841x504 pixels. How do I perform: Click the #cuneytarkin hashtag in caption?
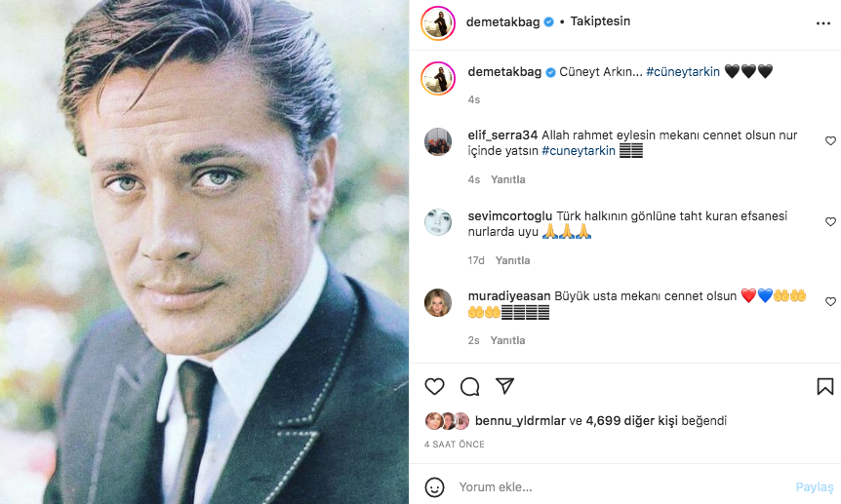(682, 72)
